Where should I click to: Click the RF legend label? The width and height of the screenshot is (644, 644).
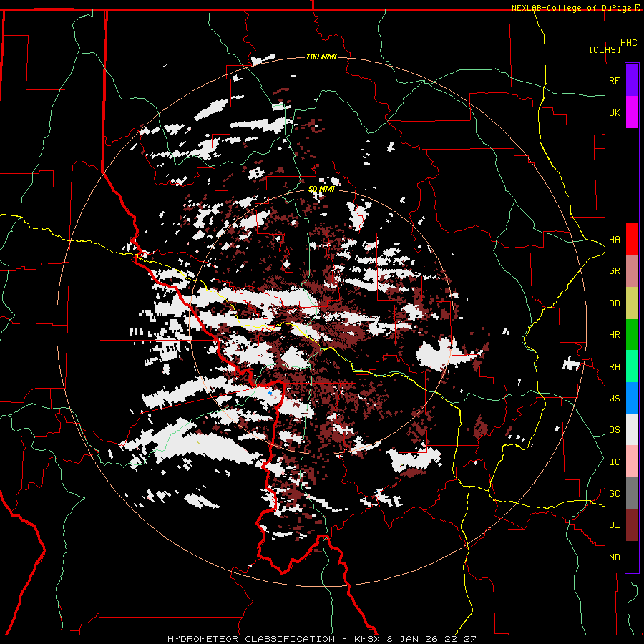(614, 80)
